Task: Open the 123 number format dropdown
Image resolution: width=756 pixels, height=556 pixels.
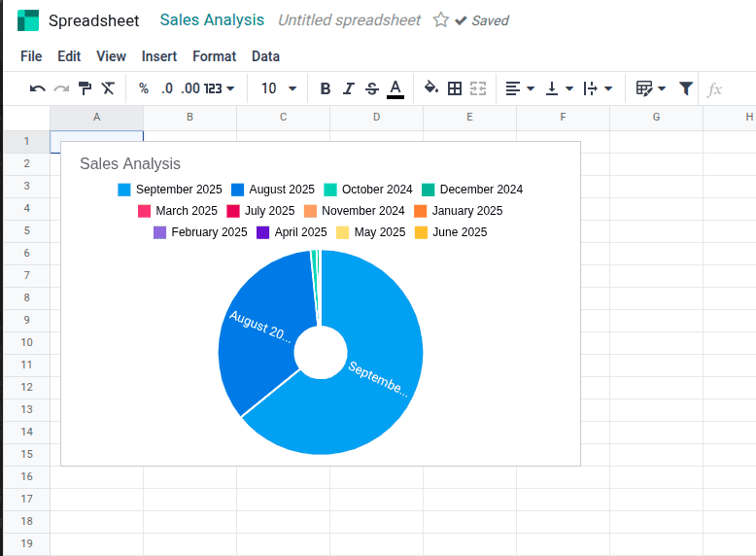Action: coord(219,88)
